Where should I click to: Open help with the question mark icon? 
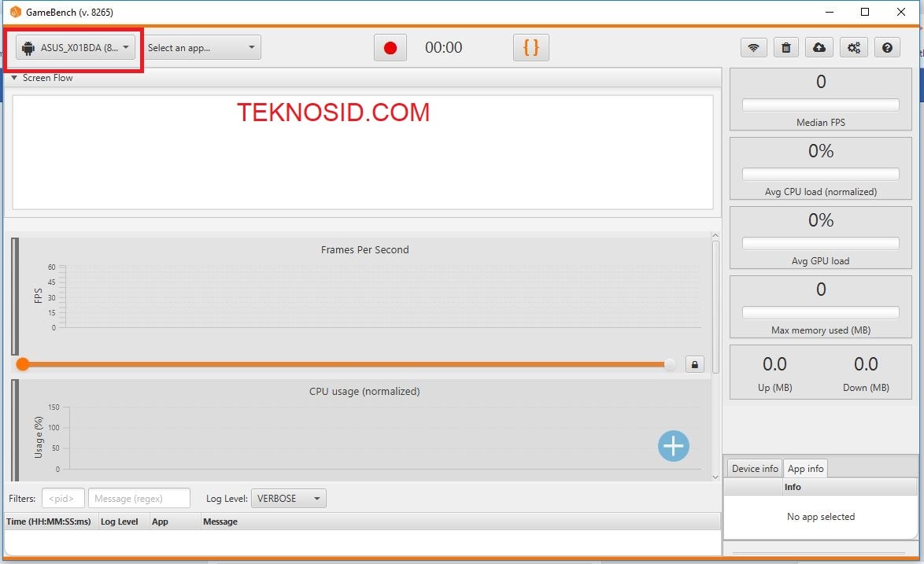coord(888,48)
